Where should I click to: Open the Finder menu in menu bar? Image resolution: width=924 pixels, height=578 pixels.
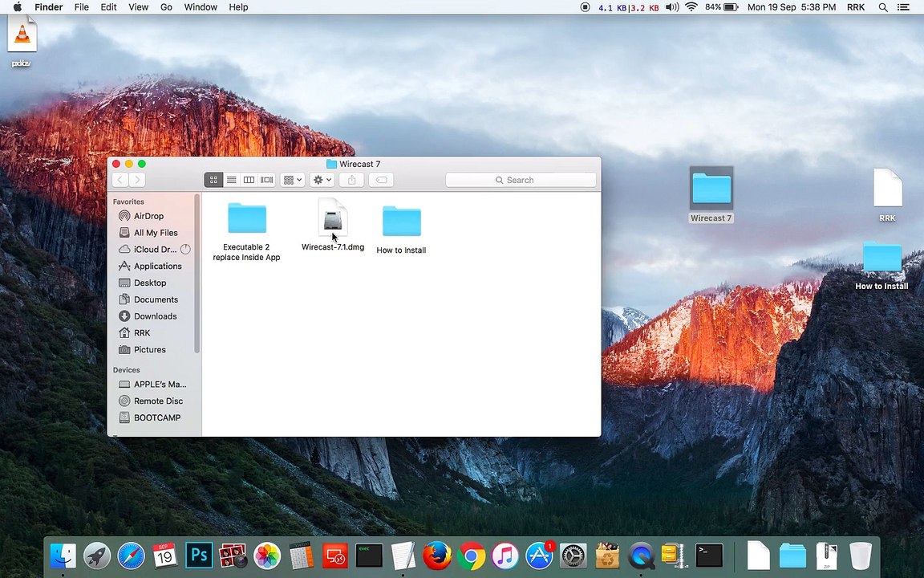click(48, 7)
